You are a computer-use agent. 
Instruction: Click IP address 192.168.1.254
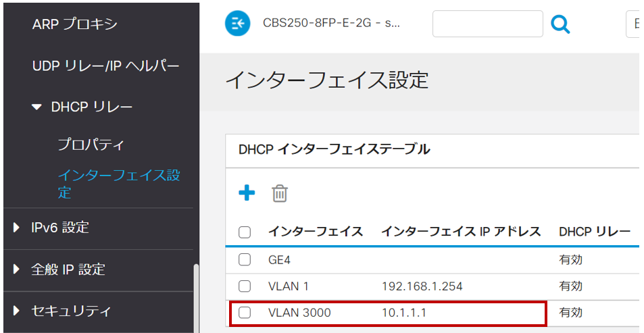[422, 286]
